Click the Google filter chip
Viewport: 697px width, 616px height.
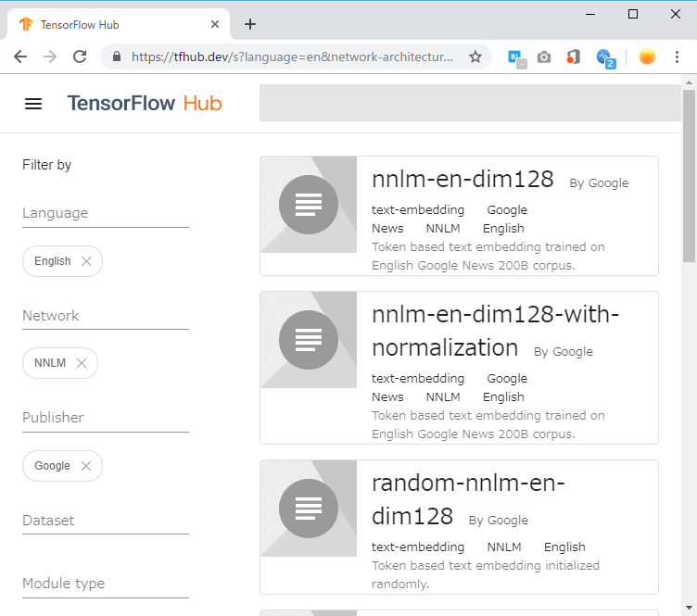(x=62, y=466)
